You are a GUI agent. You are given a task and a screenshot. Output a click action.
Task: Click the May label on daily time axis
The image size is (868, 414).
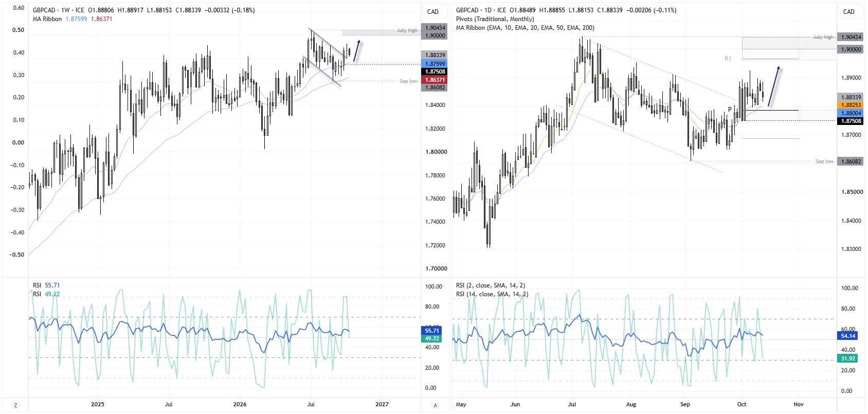pyautogui.click(x=461, y=404)
